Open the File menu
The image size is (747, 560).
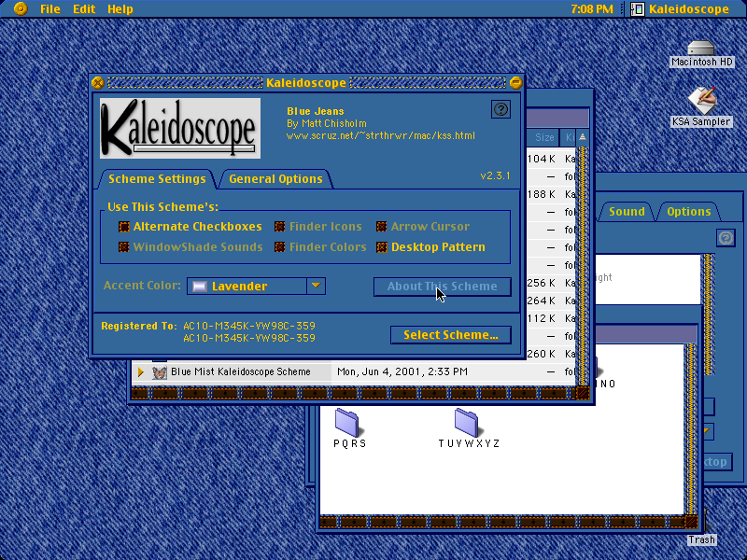coord(50,9)
